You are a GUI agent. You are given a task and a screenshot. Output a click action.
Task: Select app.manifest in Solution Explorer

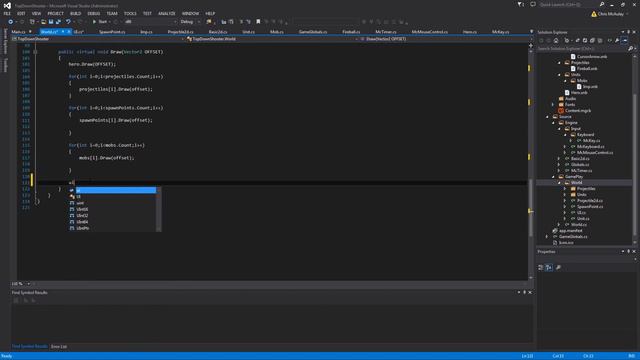[x=571, y=231]
